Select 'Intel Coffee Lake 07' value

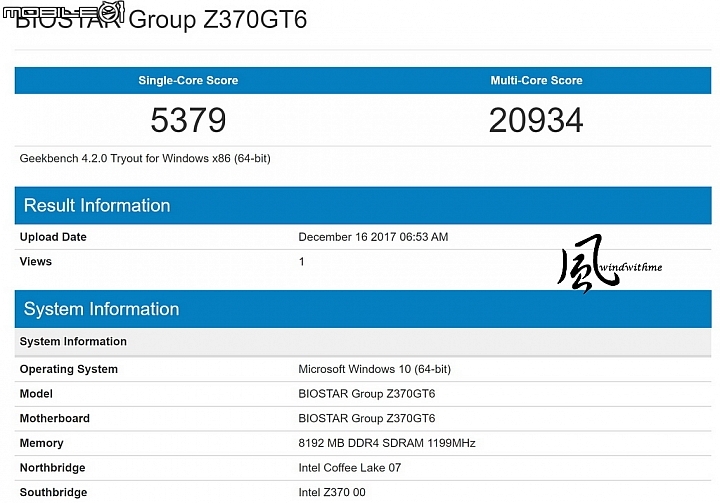[350, 468]
